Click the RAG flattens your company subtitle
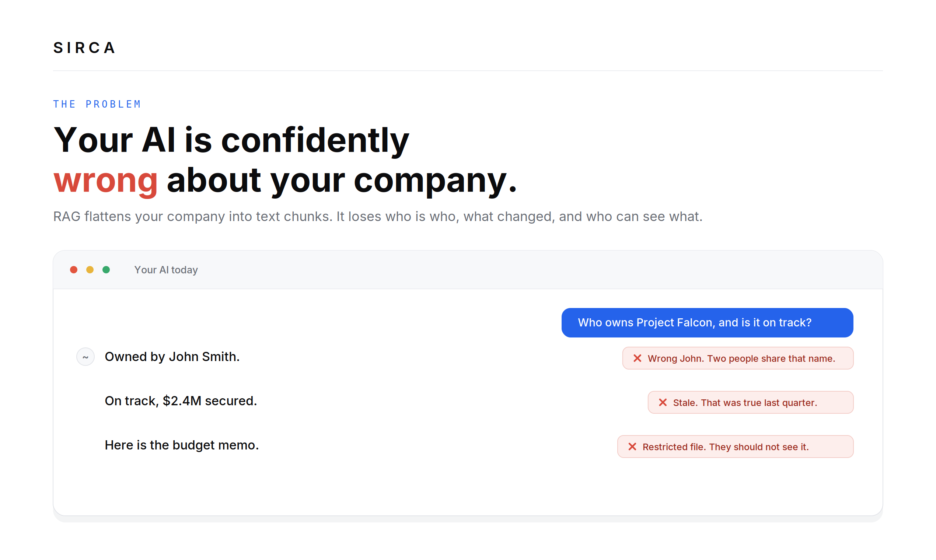 coord(378,217)
